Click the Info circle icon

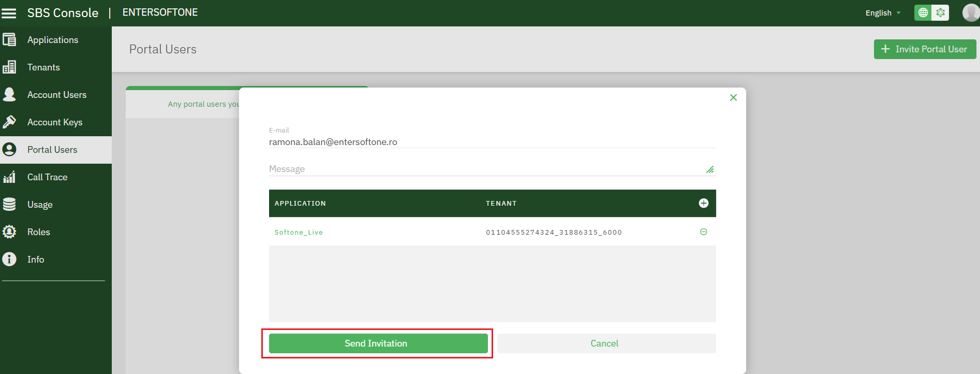[9, 260]
